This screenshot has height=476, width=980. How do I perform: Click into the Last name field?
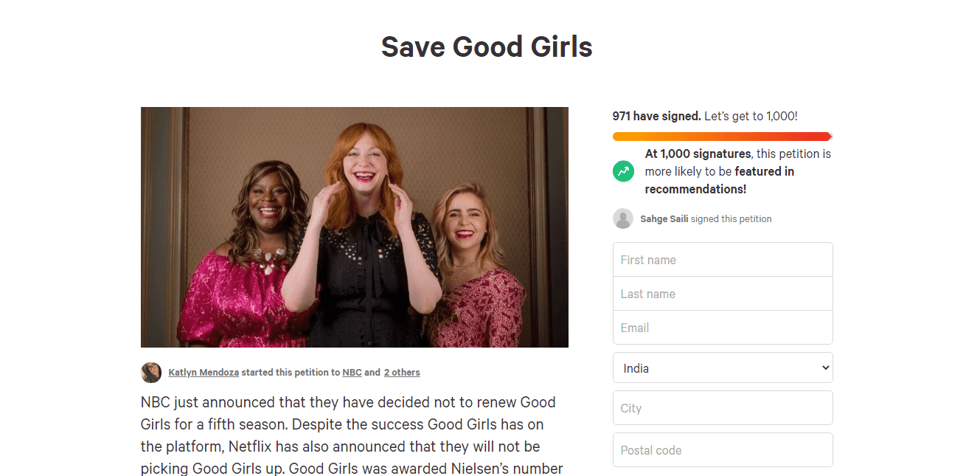(x=723, y=294)
